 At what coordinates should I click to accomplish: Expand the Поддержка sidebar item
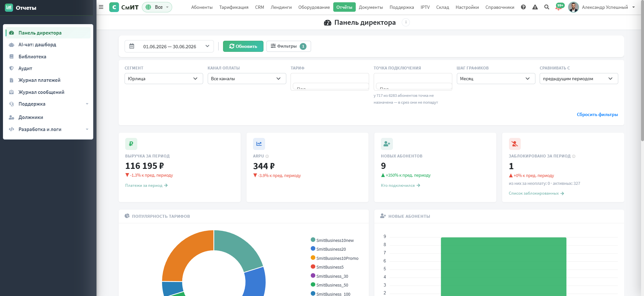48,104
